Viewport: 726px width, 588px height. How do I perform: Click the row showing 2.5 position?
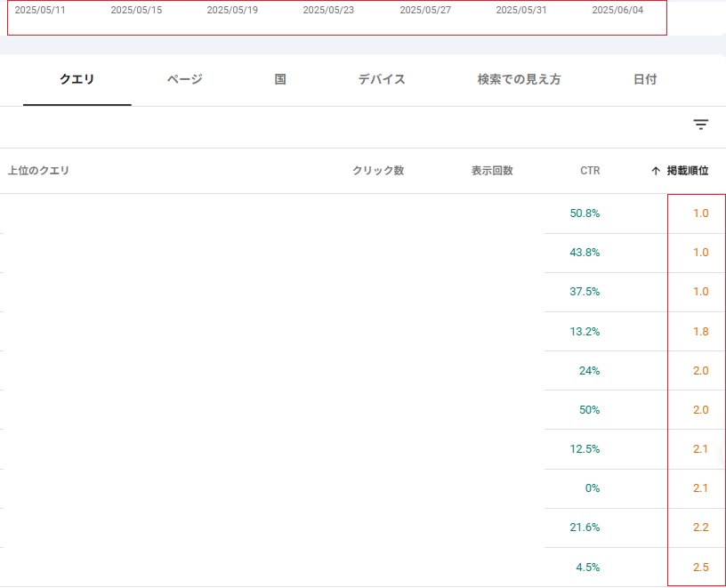click(x=363, y=568)
